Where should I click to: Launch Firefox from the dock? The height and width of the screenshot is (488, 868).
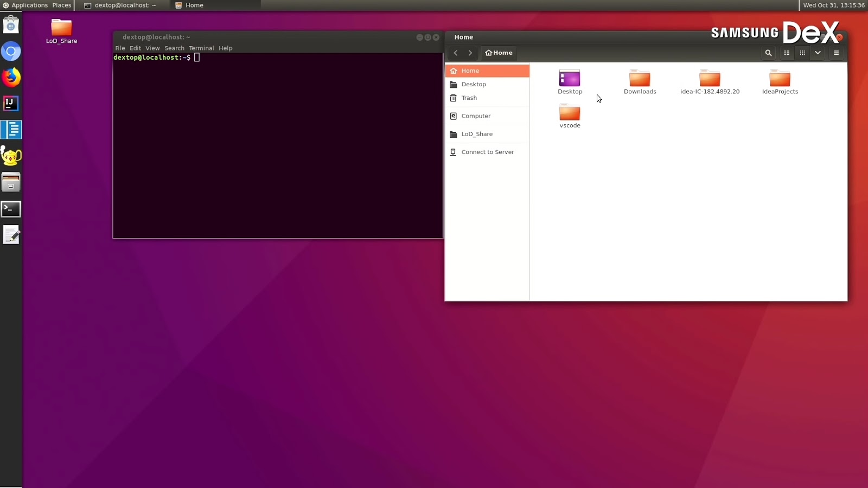coord(11,77)
